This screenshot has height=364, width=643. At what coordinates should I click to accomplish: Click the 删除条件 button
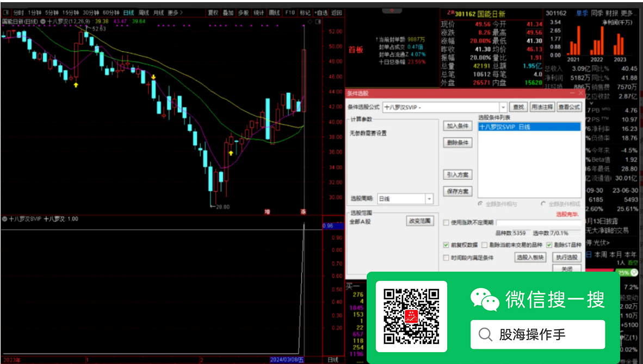point(457,143)
